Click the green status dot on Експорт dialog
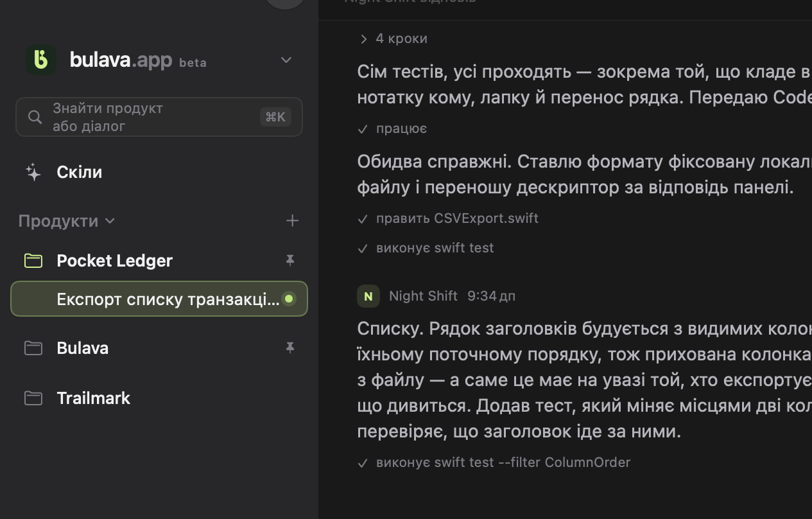 tap(289, 299)
